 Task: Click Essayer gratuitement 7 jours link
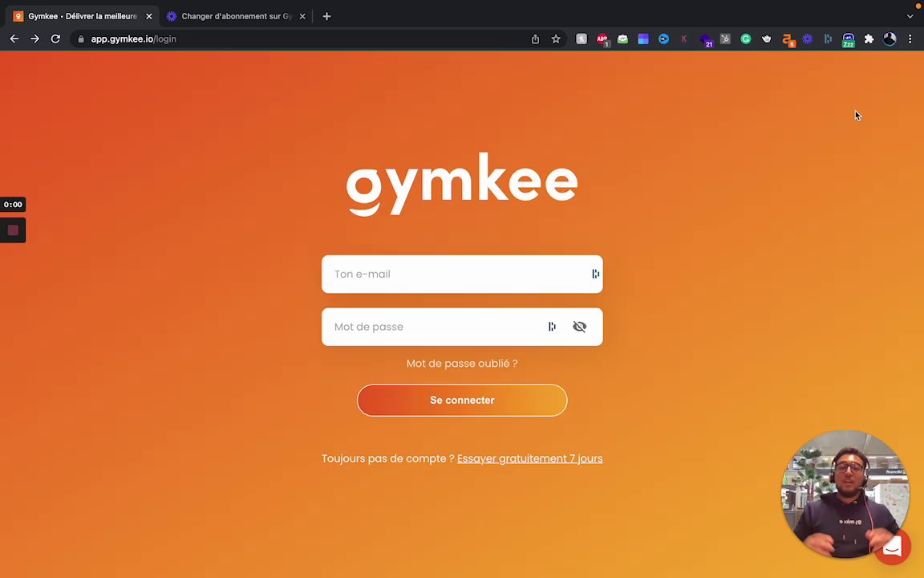coord(529,458)
